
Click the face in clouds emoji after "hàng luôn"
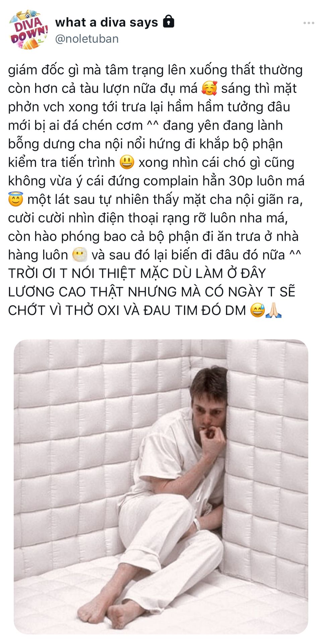tap(80, 255)
